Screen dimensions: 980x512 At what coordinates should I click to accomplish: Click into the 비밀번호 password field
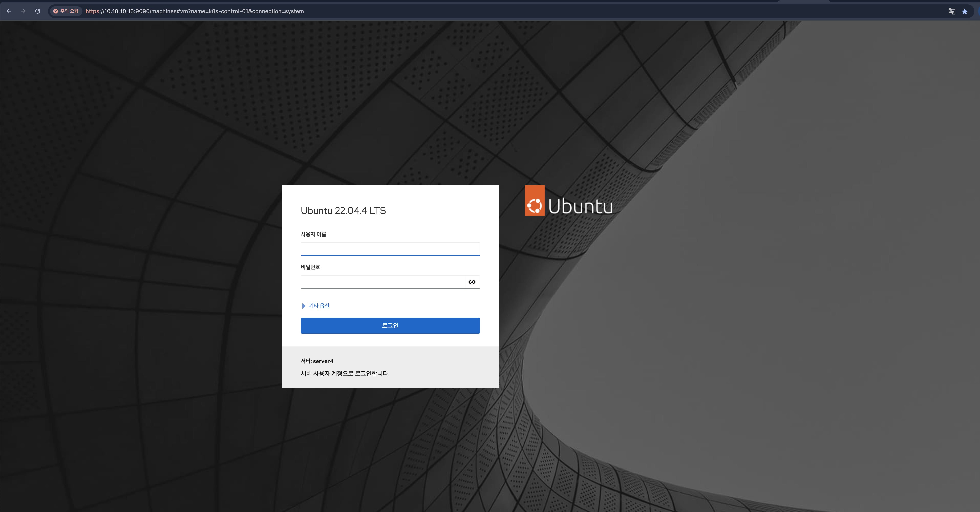(382, 282)
